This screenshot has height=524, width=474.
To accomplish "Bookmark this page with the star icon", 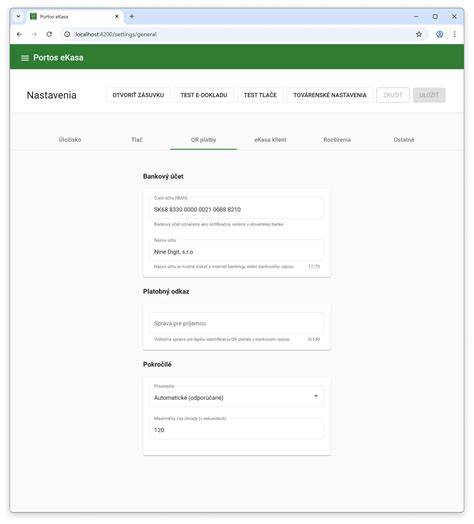I will [x=419, y=34].
